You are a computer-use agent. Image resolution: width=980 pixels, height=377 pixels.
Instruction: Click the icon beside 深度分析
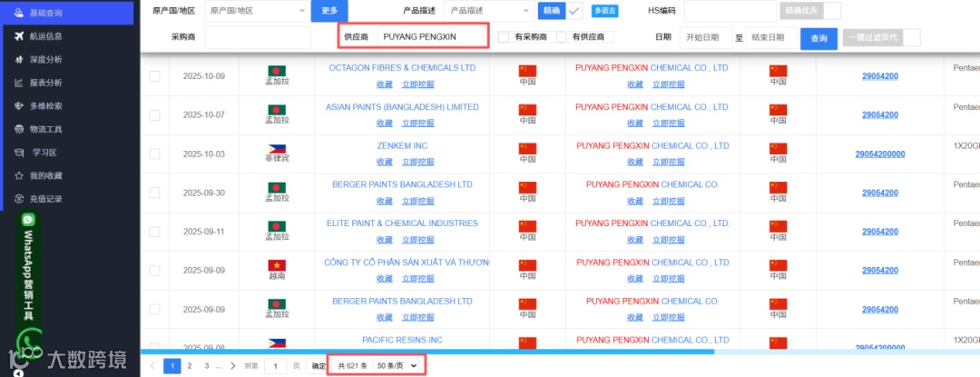(18, 59)
